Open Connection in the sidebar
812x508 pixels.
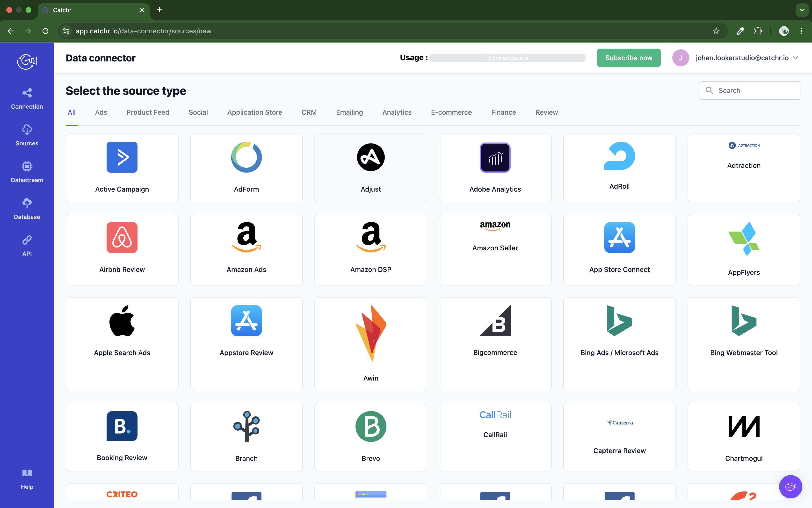(27, 99)
